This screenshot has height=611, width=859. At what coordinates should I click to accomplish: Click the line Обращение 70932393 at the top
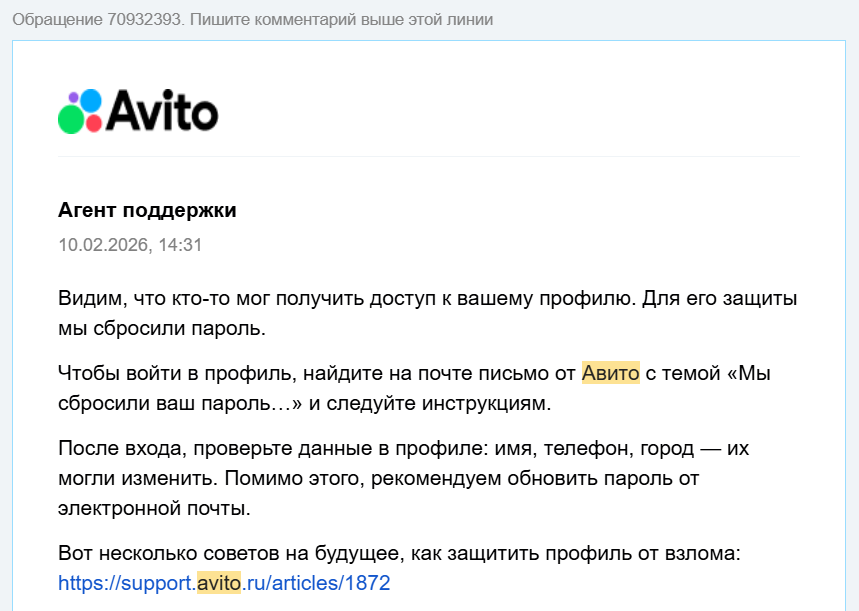253,20
